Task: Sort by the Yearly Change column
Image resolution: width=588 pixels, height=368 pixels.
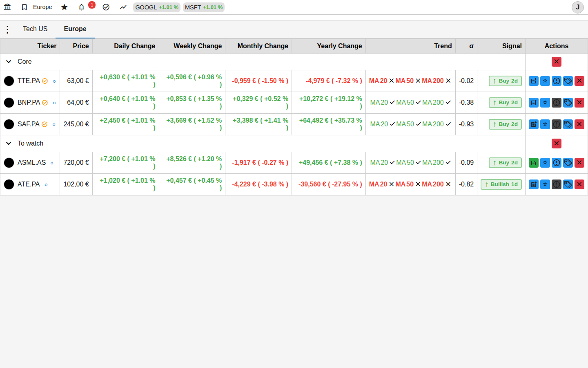Action: pos(329,46)
